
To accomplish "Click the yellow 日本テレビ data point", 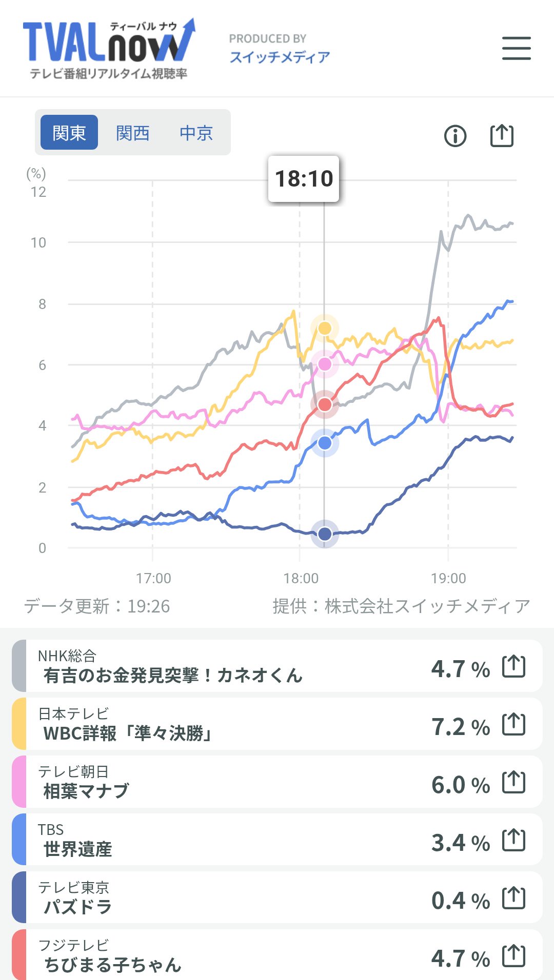I will [325, 328].
